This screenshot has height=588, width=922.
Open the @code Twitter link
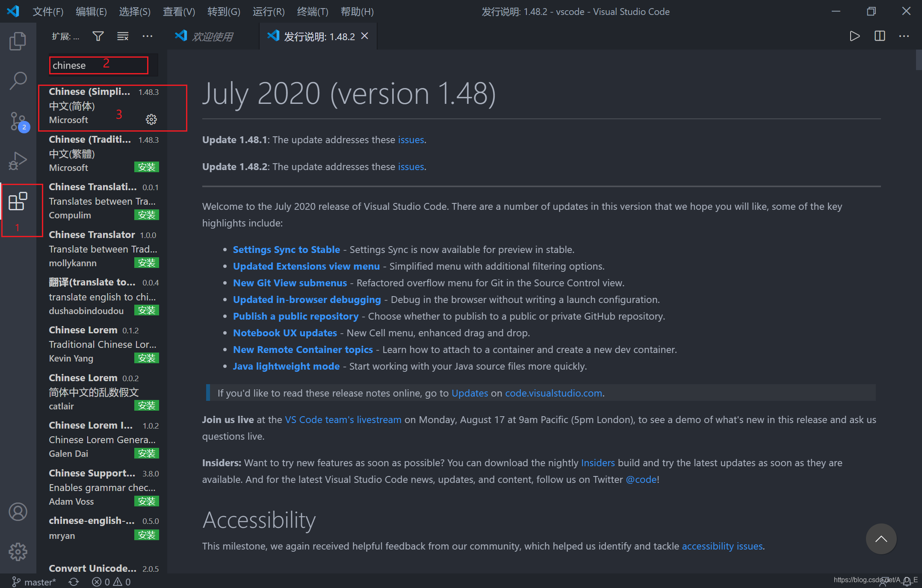[x=641, y=479]
